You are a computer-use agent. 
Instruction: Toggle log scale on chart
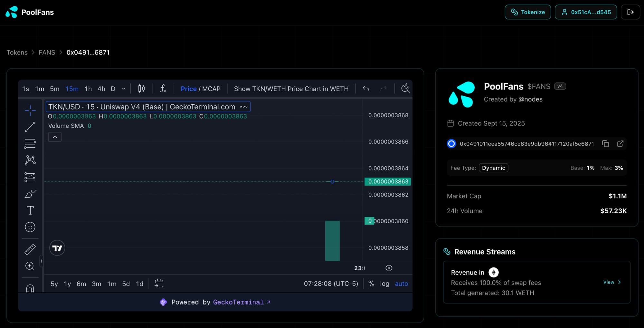pyautogui.click(x=384, y=284)
